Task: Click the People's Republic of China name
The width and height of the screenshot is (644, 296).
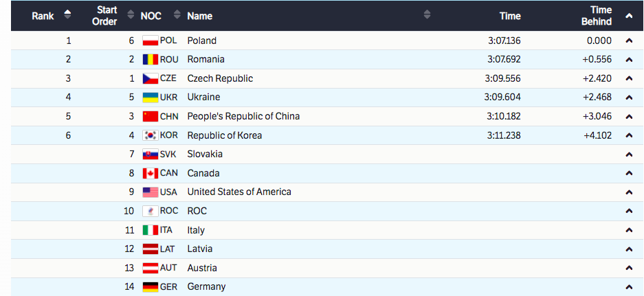Action: coord(243,116)
